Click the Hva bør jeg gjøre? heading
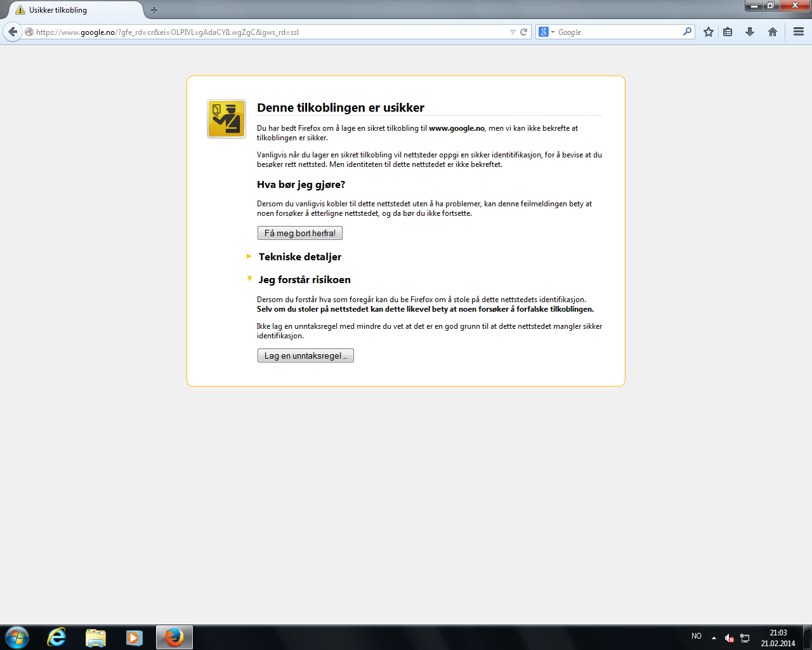The image size is (812, 650). pos(301,185)
